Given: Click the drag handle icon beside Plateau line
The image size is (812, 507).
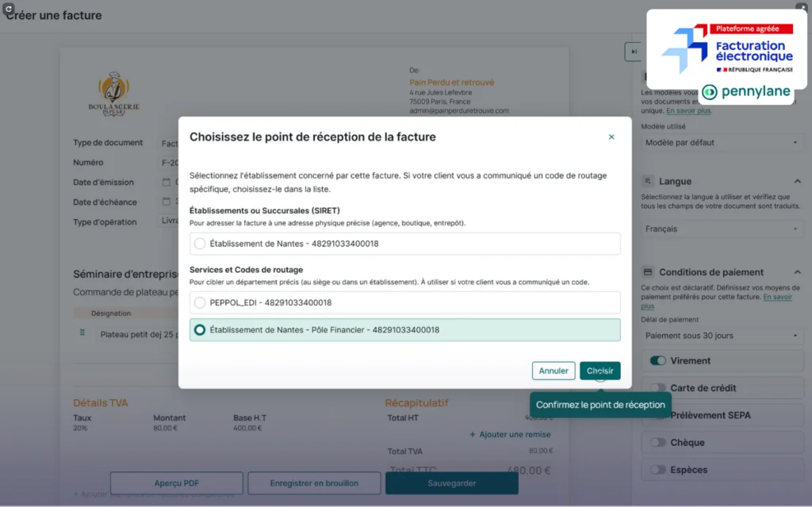Looking at the screenshot, I should [82, 332].
